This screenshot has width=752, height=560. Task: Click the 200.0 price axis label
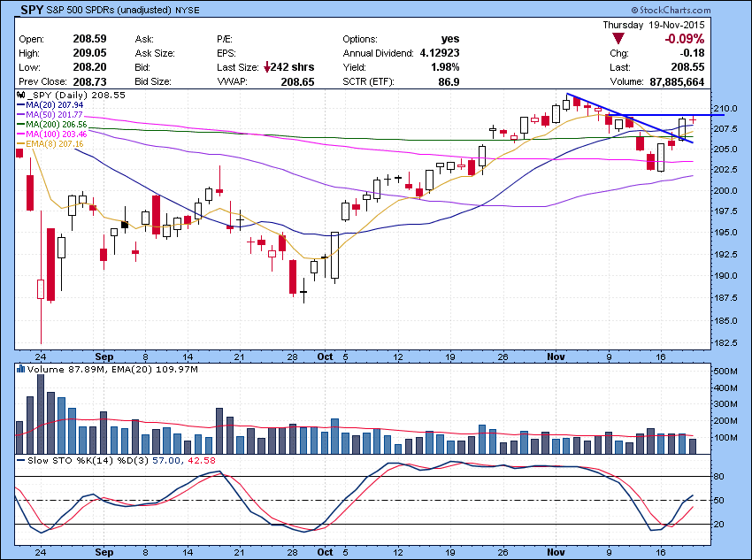[x=726, y=190]
